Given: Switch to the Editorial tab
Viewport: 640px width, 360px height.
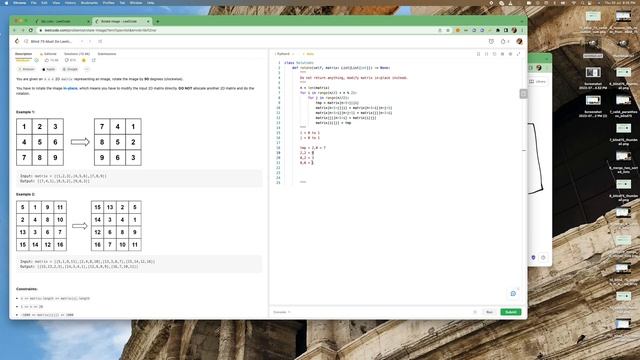Looking at the screenshot, I should tap(48, 54).
